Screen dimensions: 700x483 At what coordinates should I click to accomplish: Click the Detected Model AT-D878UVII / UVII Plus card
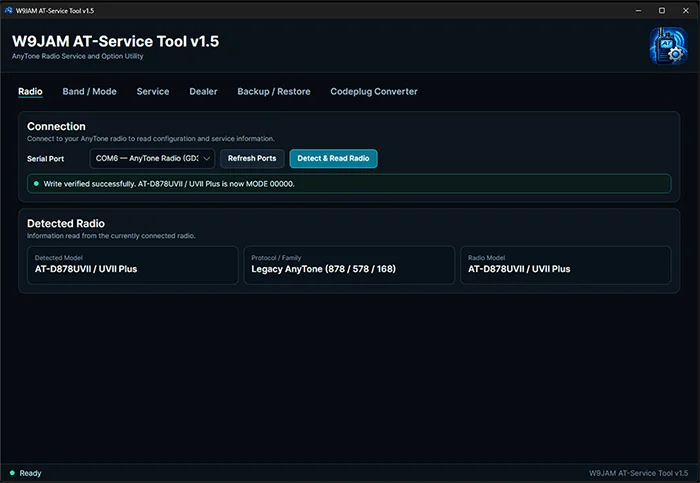tap(133, 265)
